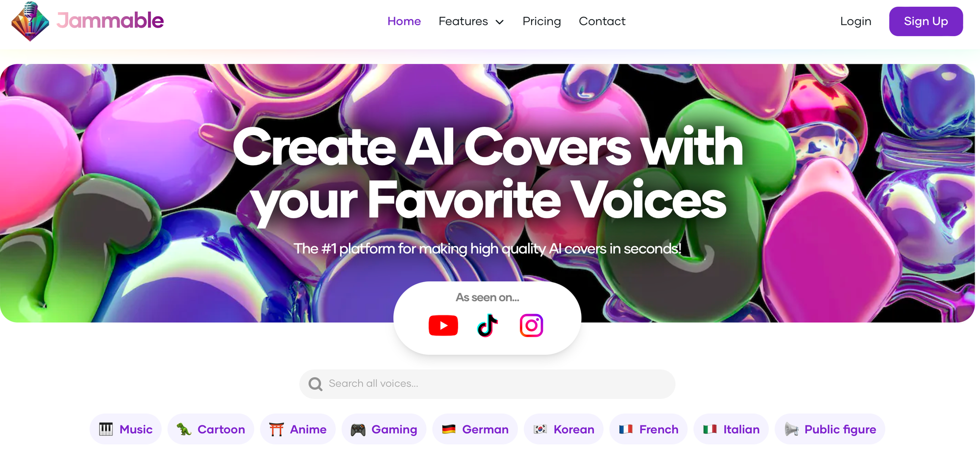Image resolution: width=980 pixels, height=457 pixels.
Task: Expand the Features dropdown chevron
Action: tap(500, 22)
